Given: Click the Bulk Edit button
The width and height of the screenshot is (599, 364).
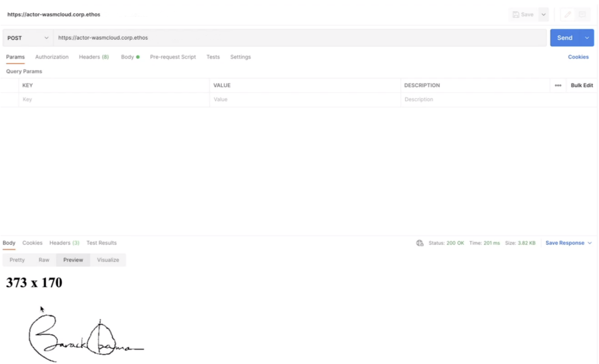Looking at the screenshot, I should click(x=582, y=85).
